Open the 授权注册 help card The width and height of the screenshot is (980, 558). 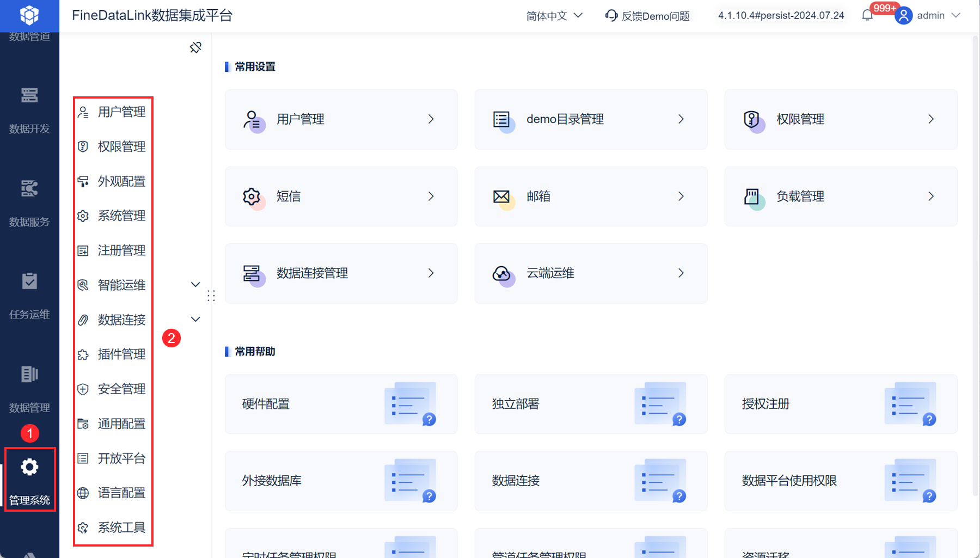tap(841, 404)
